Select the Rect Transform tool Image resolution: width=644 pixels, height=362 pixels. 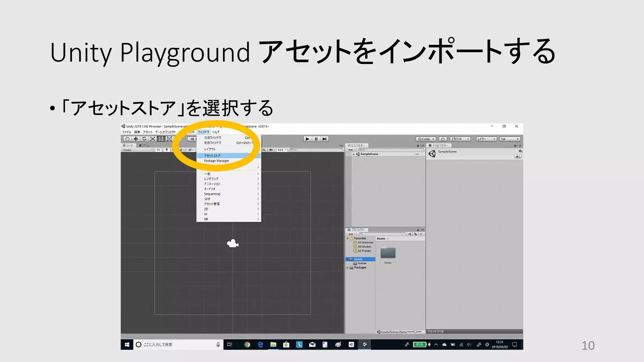point(161,139)
